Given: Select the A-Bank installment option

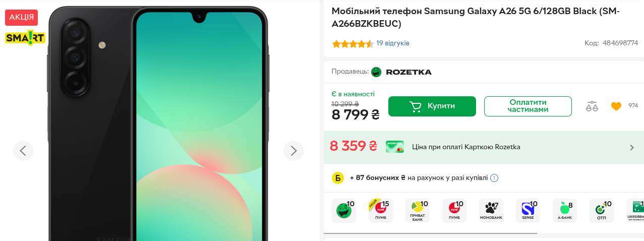Looking at the screenshot, I should click(x=565, y=211).
